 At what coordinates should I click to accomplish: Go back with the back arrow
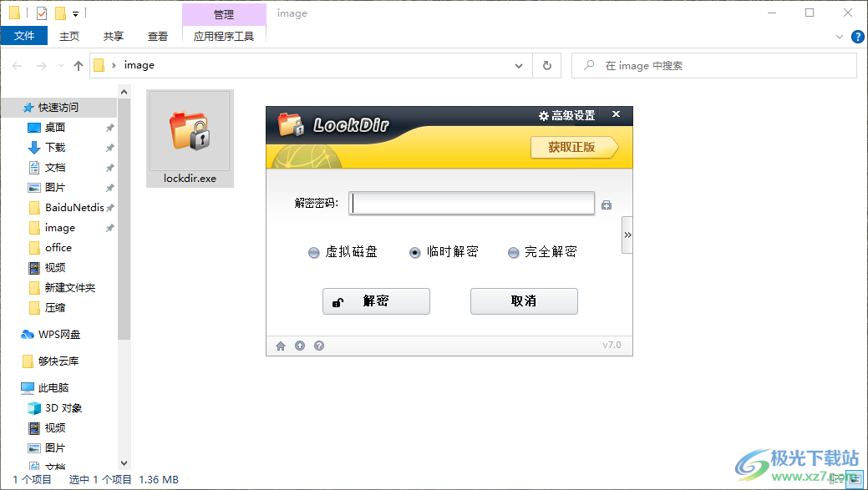(18, 66)
